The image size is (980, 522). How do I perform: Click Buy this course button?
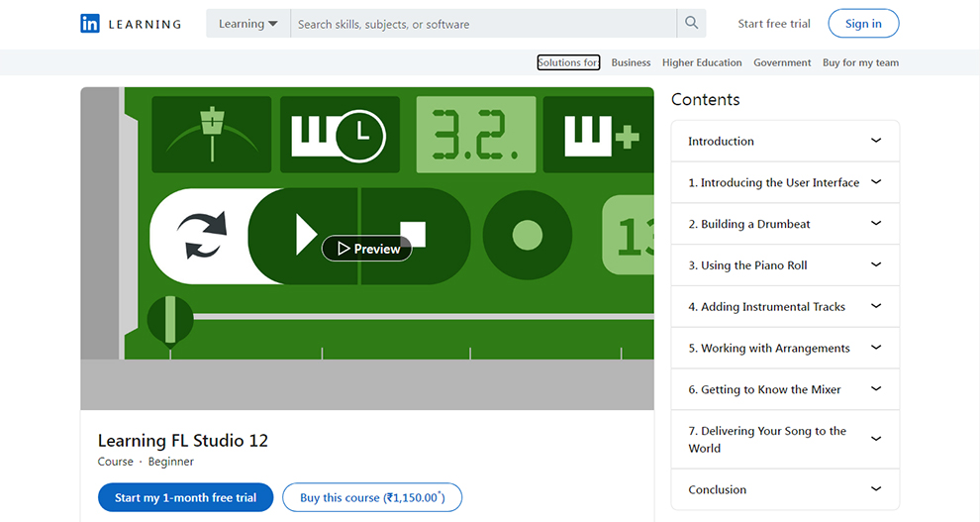[x=372, y=497]
